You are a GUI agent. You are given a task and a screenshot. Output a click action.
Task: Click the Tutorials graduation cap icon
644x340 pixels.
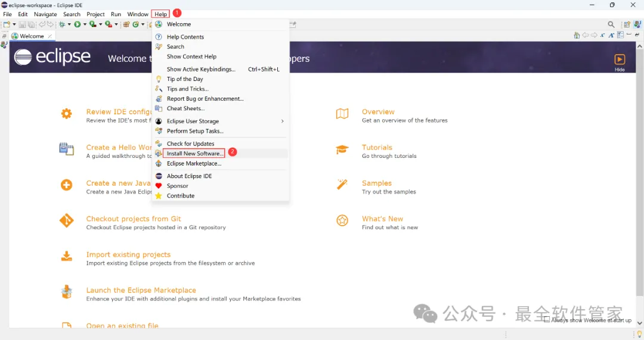pos(342,149)
